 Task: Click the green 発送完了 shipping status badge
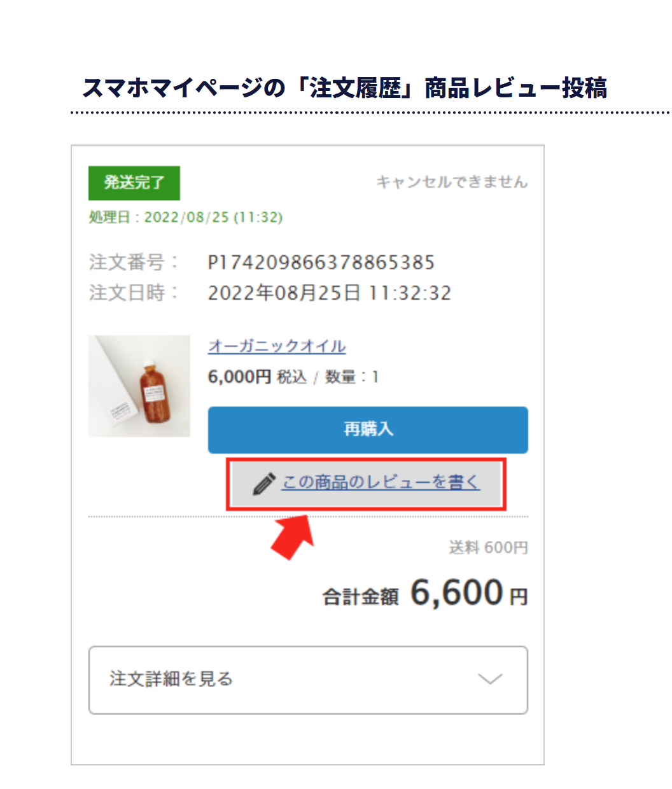click(134, 183)
